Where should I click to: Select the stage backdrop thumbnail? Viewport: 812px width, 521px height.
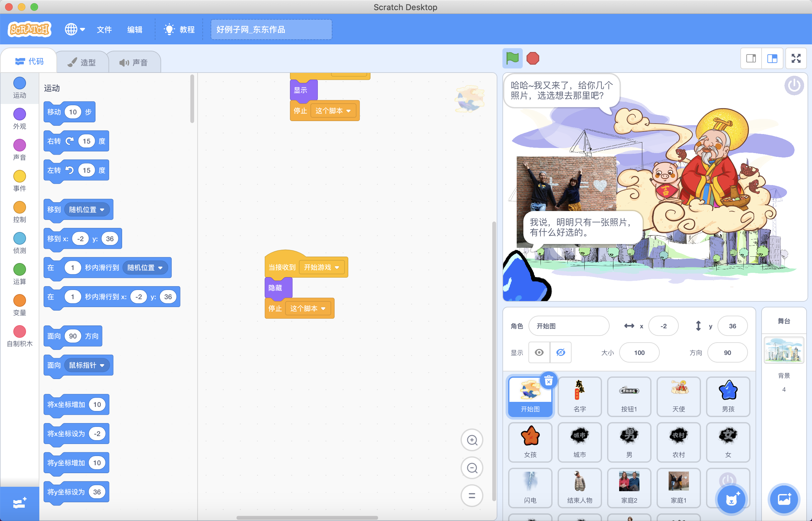784,350
